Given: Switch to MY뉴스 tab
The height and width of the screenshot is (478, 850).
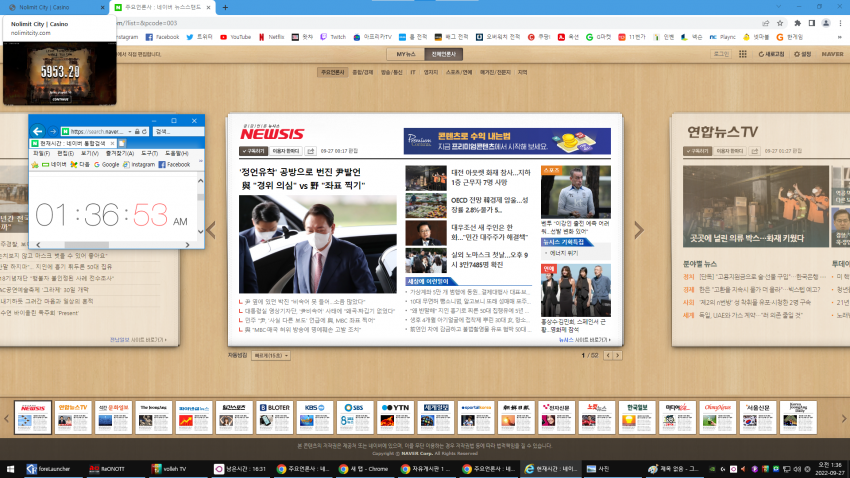Looking at the screenshot, I should (405, 54).
